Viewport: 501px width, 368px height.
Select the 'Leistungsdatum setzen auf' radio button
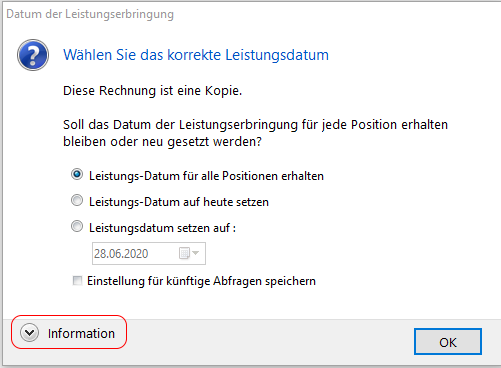pos(77,226)
